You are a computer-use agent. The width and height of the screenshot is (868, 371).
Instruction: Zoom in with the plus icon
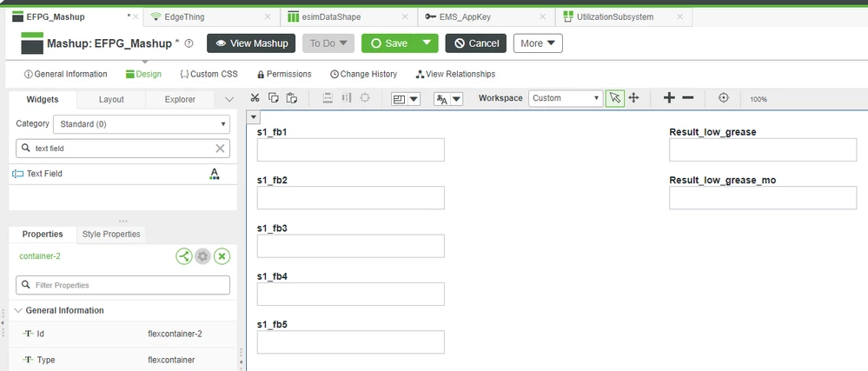click(669, 98)
